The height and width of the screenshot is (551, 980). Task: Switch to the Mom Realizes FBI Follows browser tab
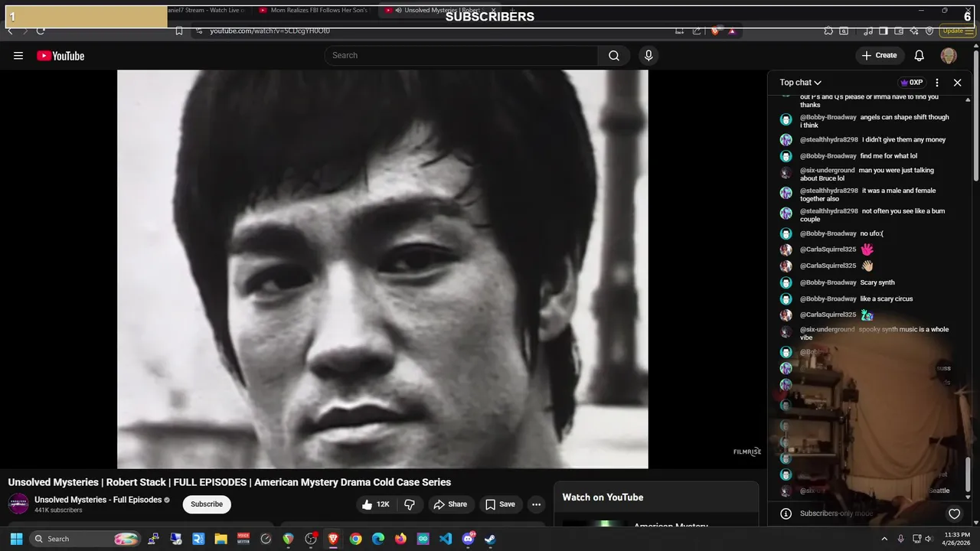point(313,11)
